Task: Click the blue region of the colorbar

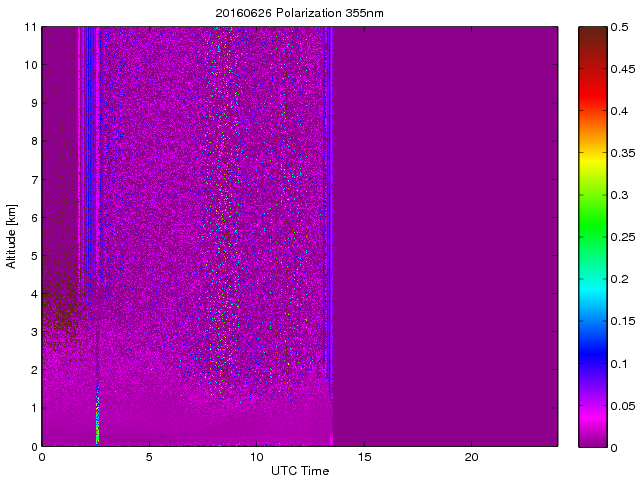Action: pos(593,351)
